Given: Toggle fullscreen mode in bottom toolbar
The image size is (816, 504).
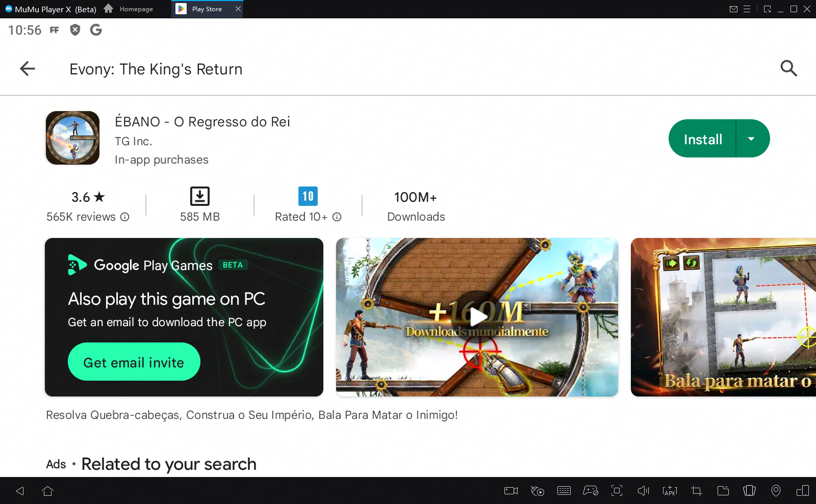Looking at the screenshot, I should click(x=617, y=491).
